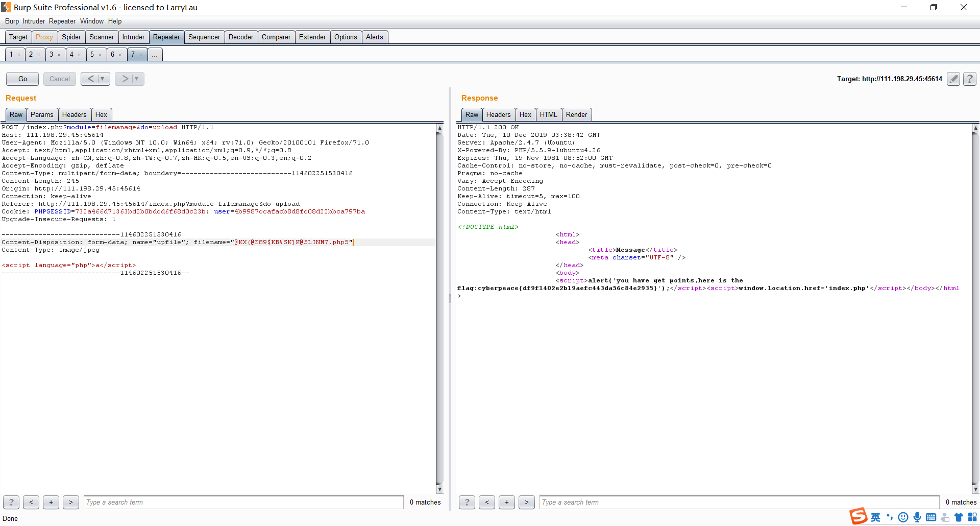Show response HTML view
Screen dimensions: 980x526
click(549, 115)
